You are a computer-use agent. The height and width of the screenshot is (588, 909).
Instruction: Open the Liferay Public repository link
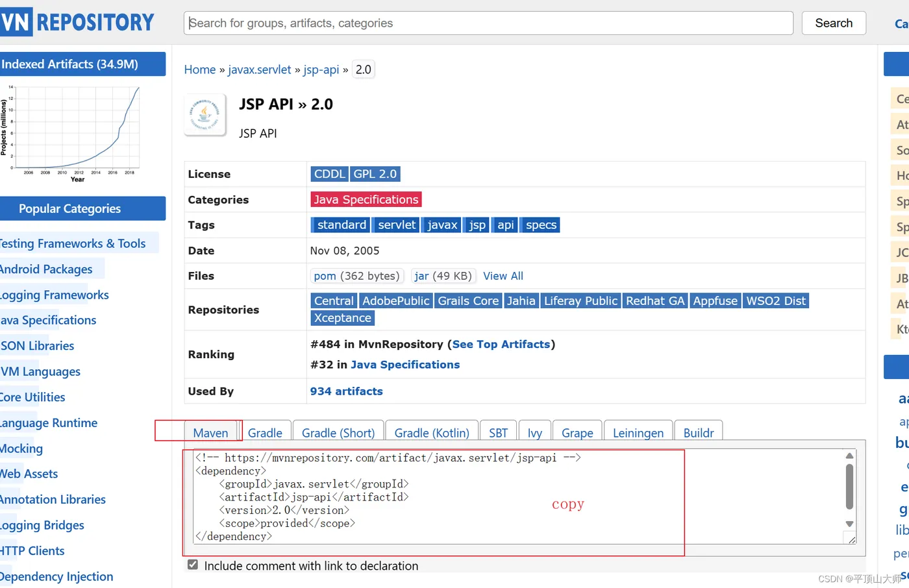(x=581, y=300)
